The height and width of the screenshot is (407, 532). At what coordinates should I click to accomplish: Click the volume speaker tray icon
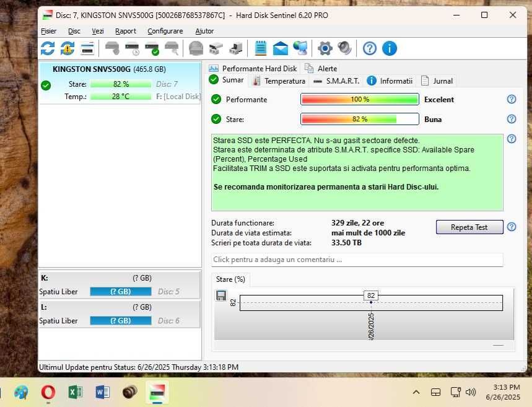(471, 392)
